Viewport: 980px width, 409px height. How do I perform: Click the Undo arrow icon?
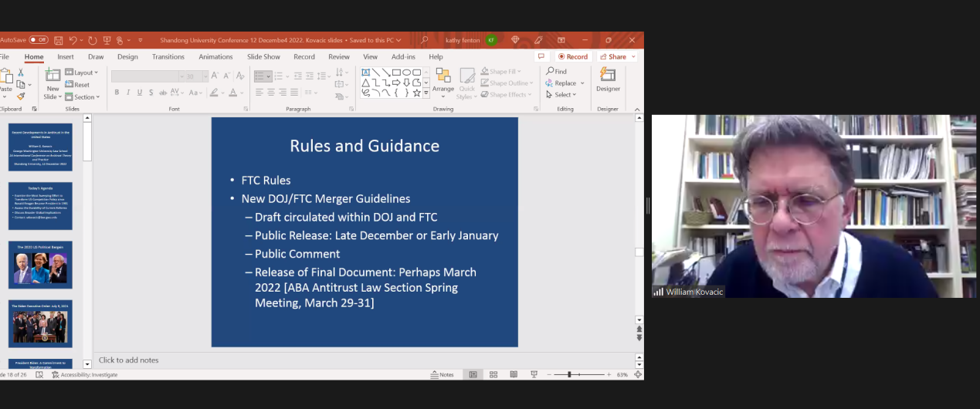(x=73, y=40)
